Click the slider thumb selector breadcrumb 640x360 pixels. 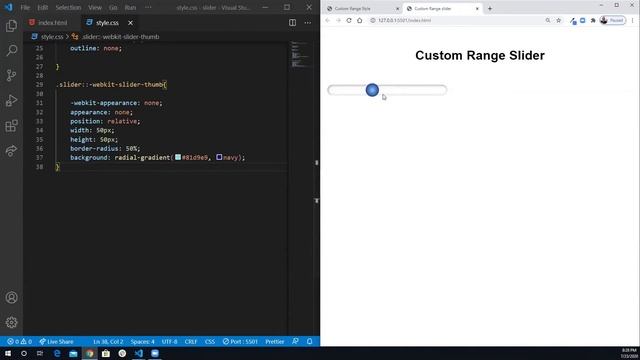pos(120,37)
